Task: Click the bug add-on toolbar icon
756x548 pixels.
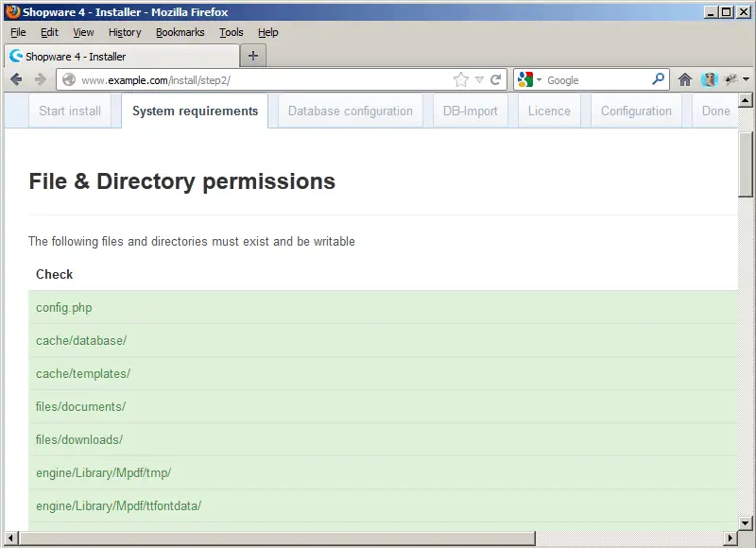Action: pyautogui.click(x=730, y=79)
